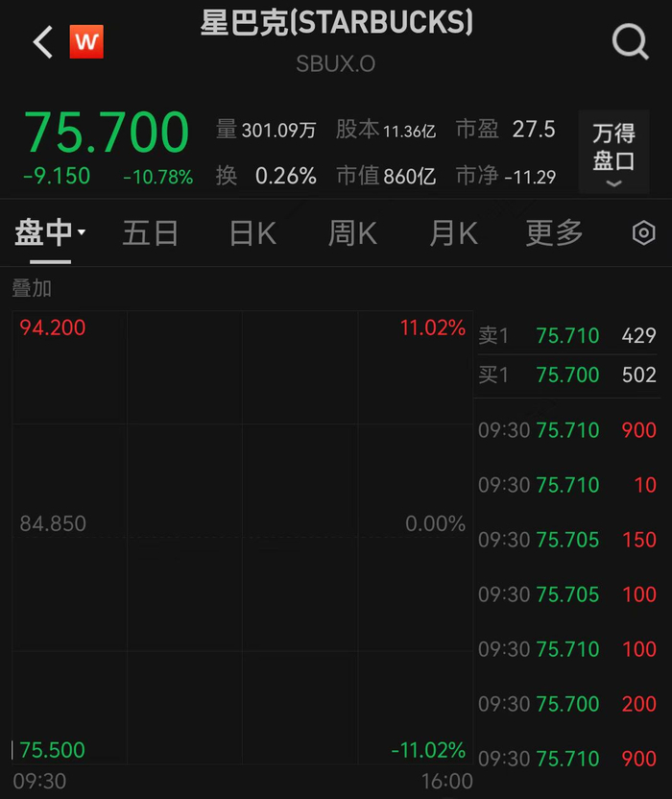Switch to the 月K tab
This screenshot has height=799, width=672.
pos(453,233)
